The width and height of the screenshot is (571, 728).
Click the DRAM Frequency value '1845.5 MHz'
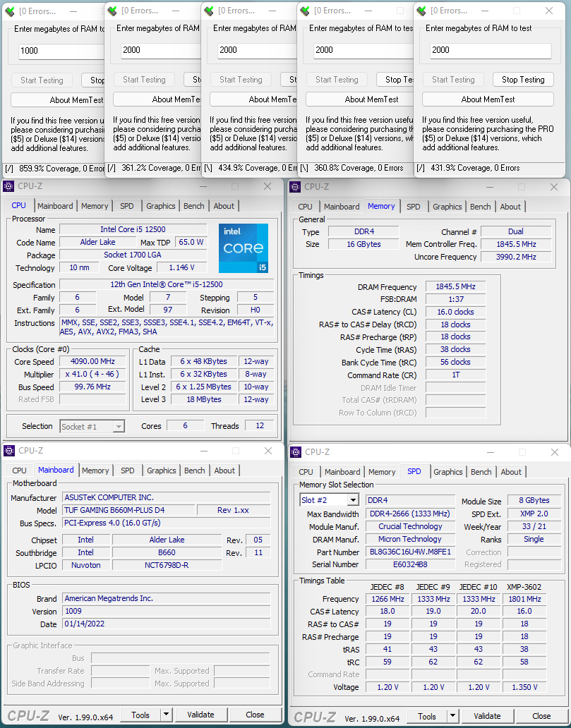click(455, 287)
